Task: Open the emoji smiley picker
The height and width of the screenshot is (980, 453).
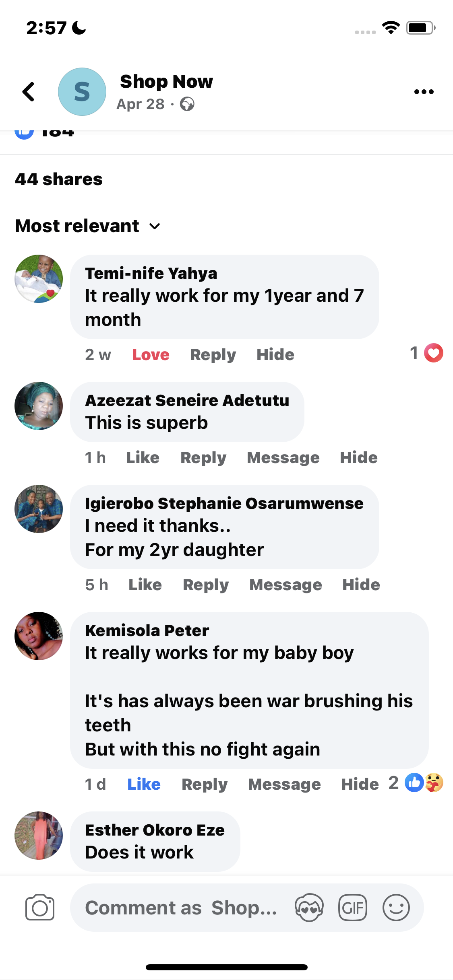Action: point(396,908)
